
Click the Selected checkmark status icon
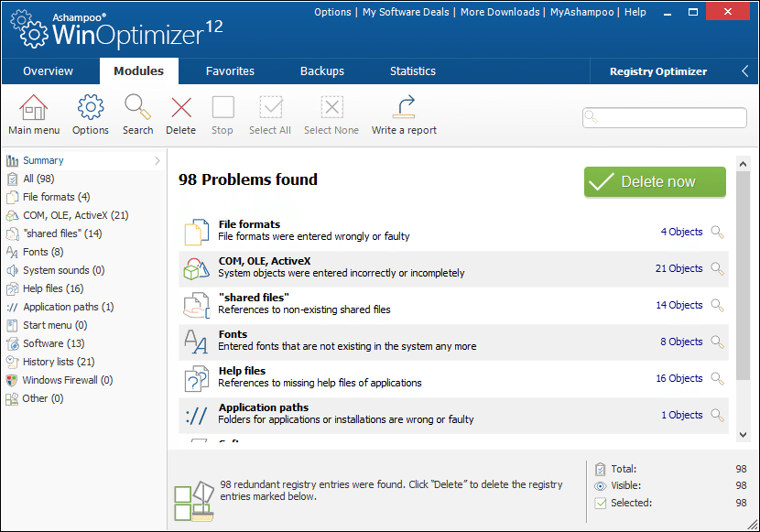click(601, 503)
